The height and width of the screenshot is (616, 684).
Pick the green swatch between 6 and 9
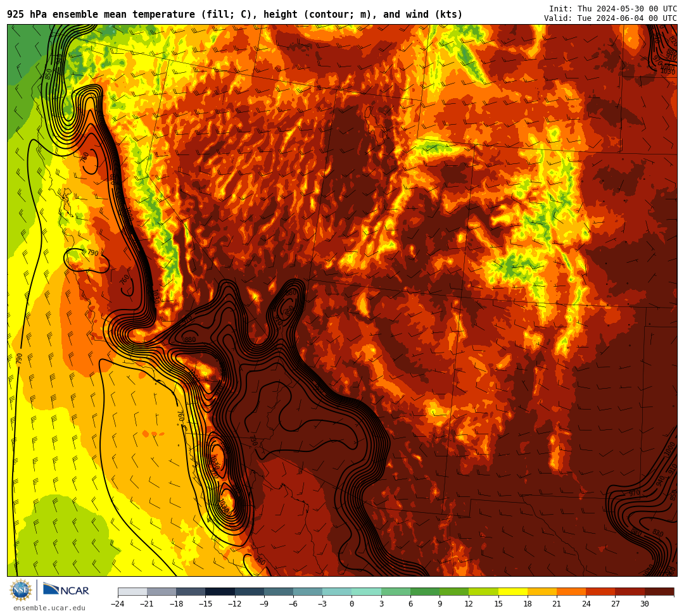point(425,591)
